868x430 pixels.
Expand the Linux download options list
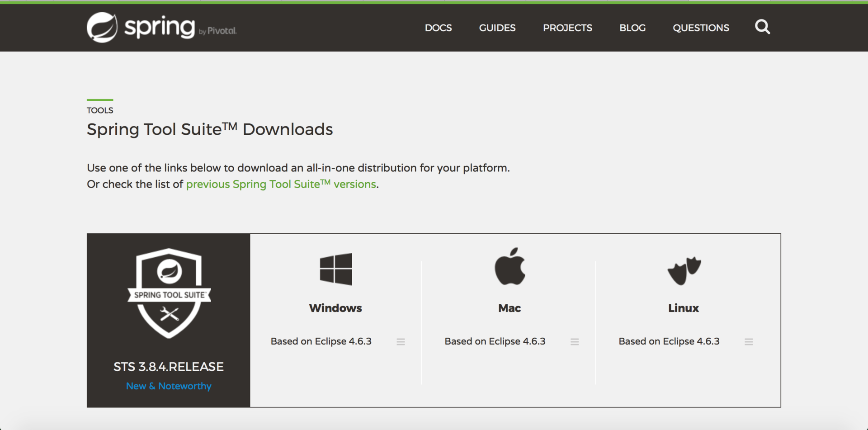pyautogui.click(x=749, y=342)
